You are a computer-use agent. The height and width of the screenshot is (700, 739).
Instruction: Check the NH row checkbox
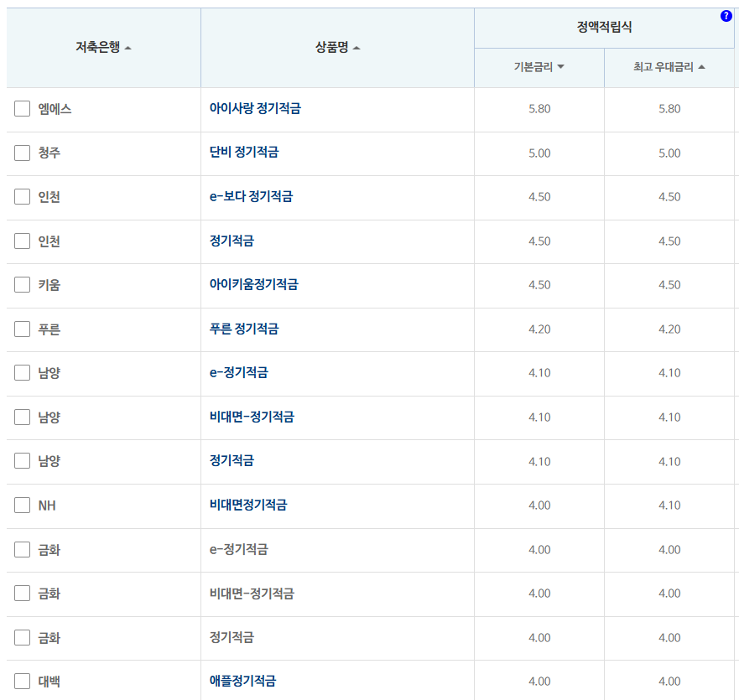point(22,505)
